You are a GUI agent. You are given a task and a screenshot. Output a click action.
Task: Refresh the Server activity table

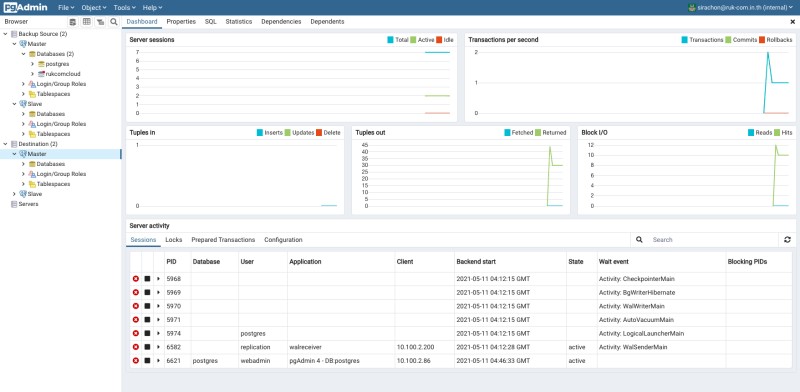pos(787,239)
